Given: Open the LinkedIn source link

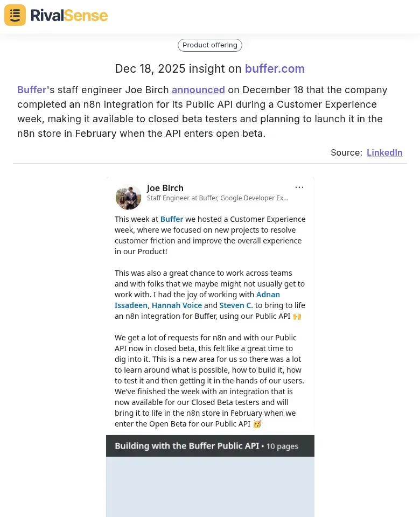Looking at the screenshot, I should click(384, 152).
